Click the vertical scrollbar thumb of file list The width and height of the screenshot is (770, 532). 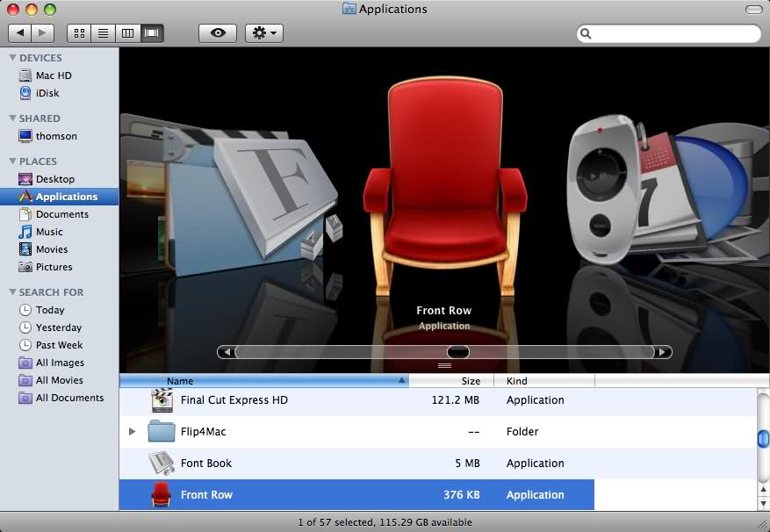[x=763, y=439]
